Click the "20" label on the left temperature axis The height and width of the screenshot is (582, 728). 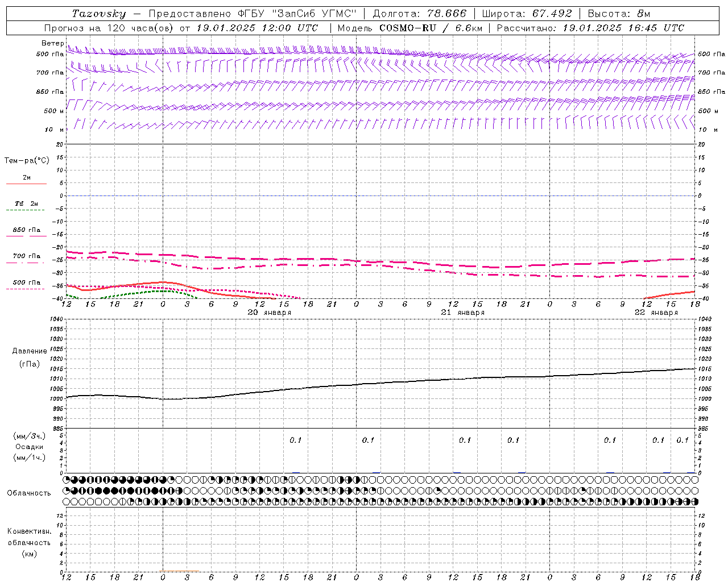(60, 144)
